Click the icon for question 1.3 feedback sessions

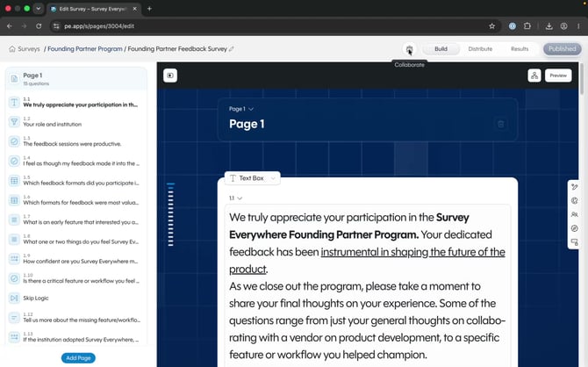[14, 141]
